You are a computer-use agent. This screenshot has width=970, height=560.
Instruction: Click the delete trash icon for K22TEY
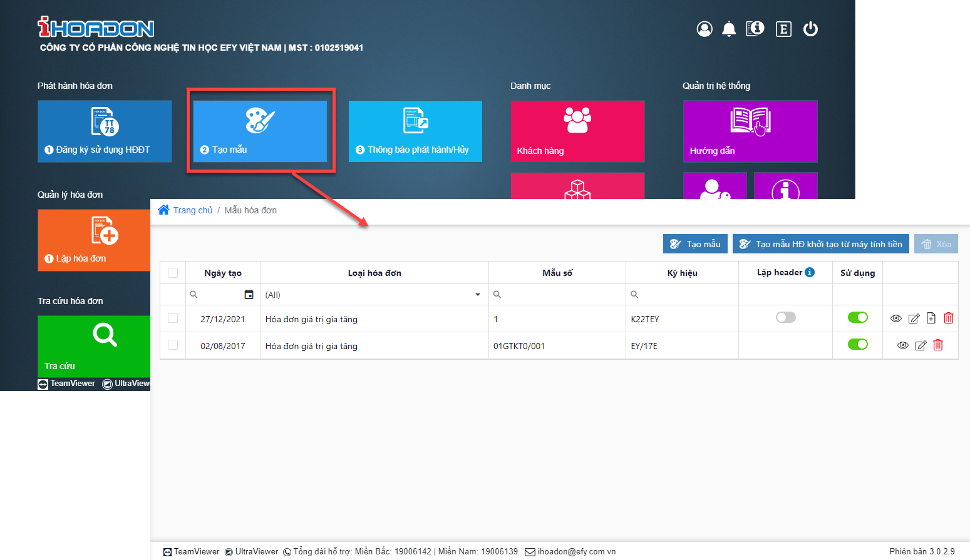pyautogui.click(x=949, y=318)
